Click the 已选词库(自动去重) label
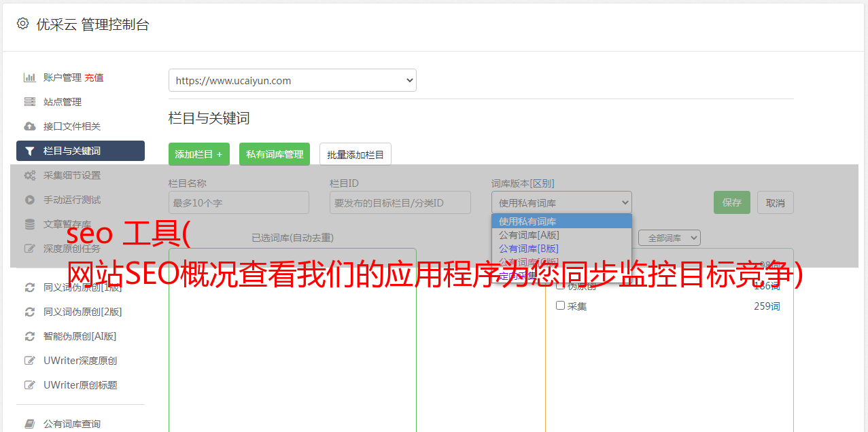 tap(292, 238)
